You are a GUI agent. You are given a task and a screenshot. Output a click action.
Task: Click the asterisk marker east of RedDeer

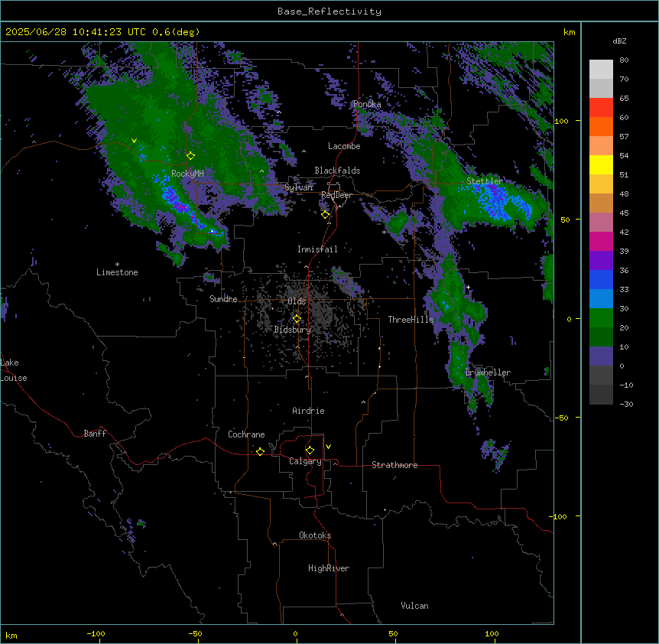point(384,233)
